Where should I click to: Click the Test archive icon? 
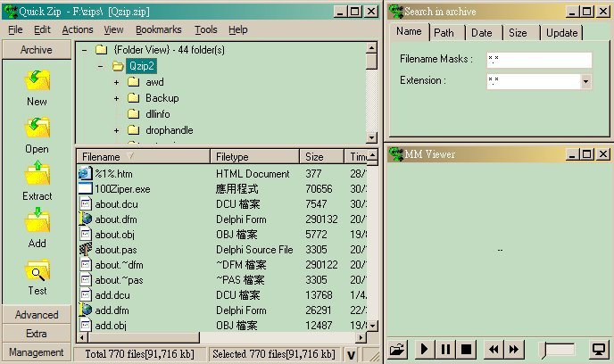37,269
